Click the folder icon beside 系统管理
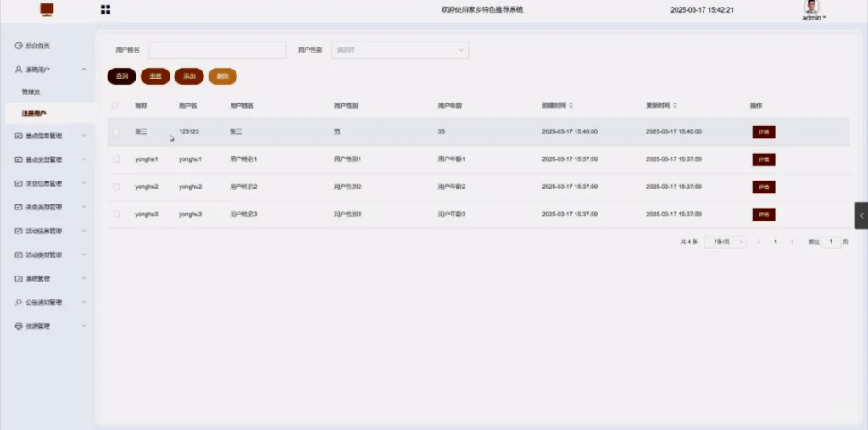 [x=19, y=279]
